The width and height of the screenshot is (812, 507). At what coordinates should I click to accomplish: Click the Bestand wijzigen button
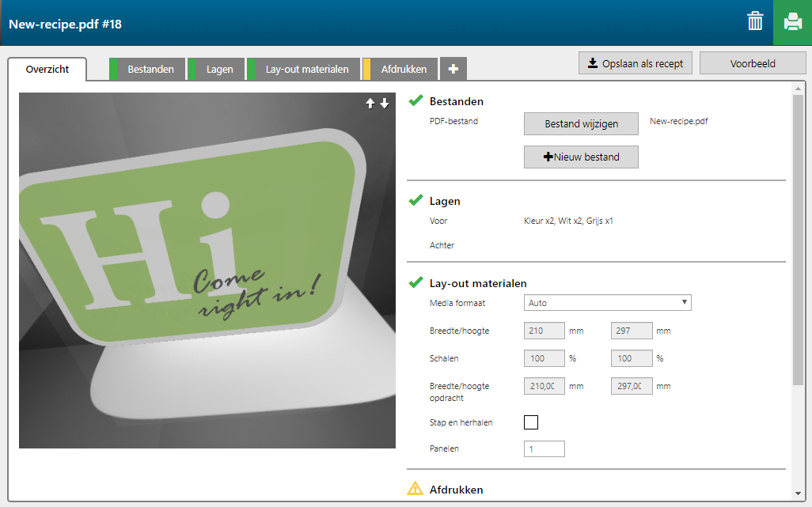click(581, 124)
